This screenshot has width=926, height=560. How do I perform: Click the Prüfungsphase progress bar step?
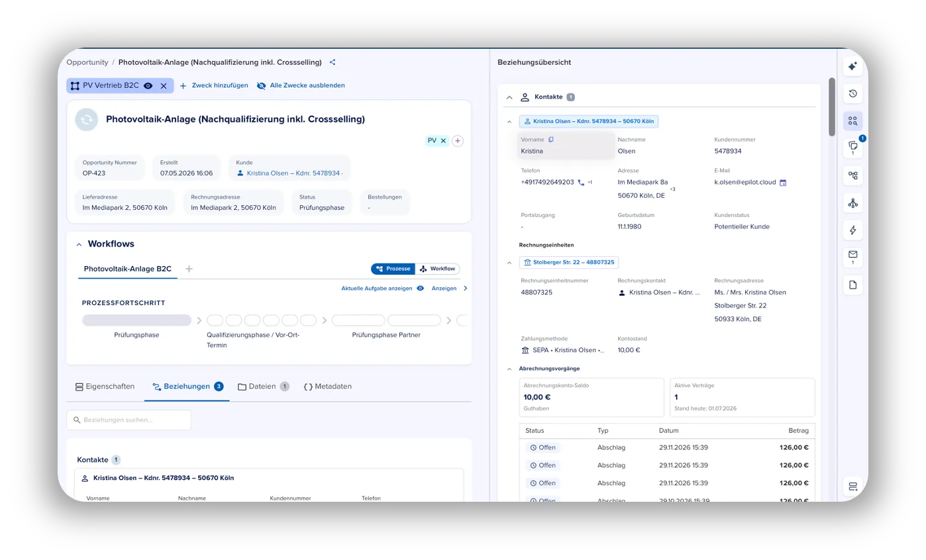tap(136, 320)
